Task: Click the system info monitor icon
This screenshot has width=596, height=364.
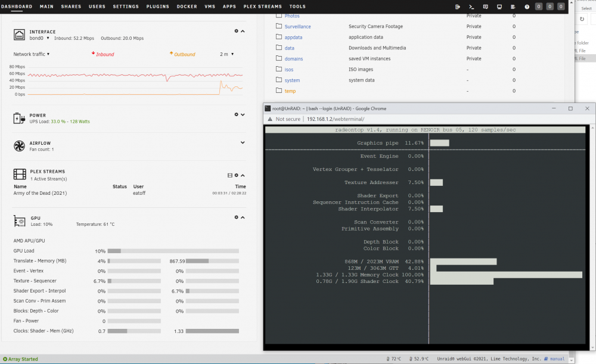Action: tap(499, 7)
